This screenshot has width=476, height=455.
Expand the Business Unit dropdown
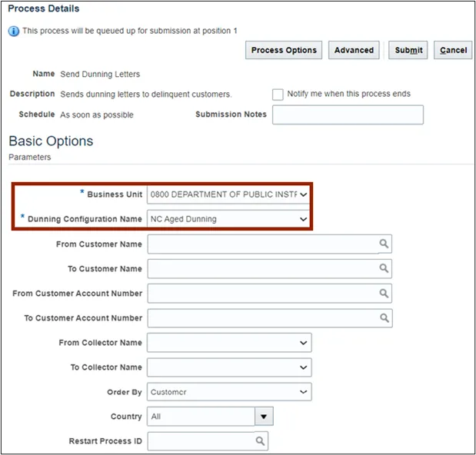tap(304, 194)
